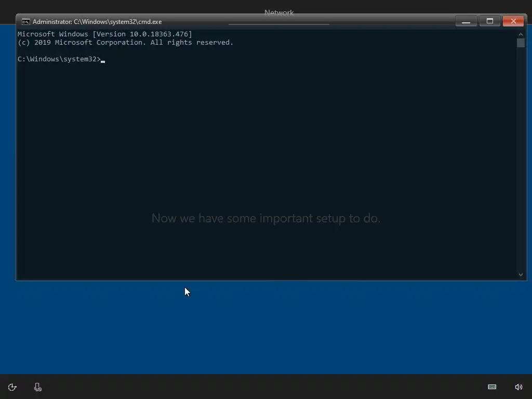The width and height of the screenshot is (532, 399).
Task: Toggle the microphone Cortana mute icon
Action: point(37,387)
